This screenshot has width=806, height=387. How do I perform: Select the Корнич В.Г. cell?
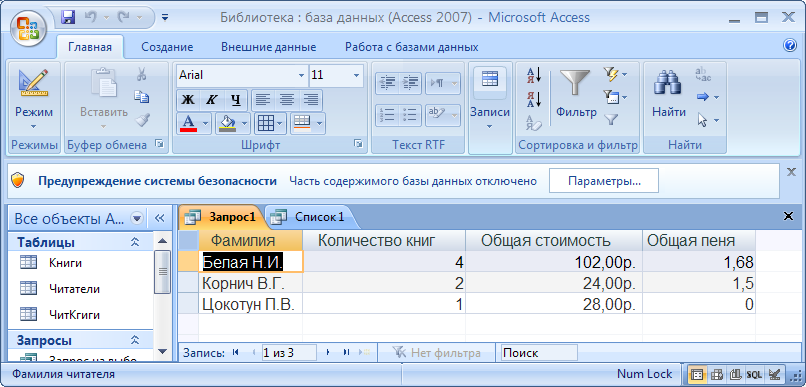pyautogui.click(x=251, y=283)
